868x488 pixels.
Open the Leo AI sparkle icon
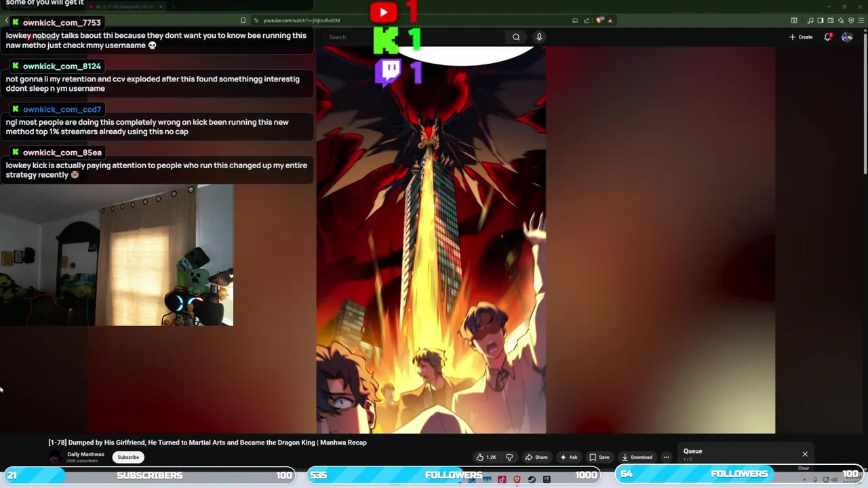[841, 20]
